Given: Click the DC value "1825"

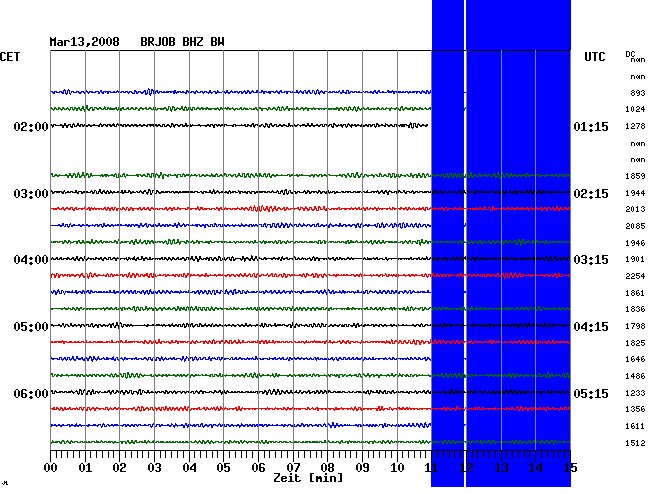Looking at the screenshot, I should pos(635,343).
